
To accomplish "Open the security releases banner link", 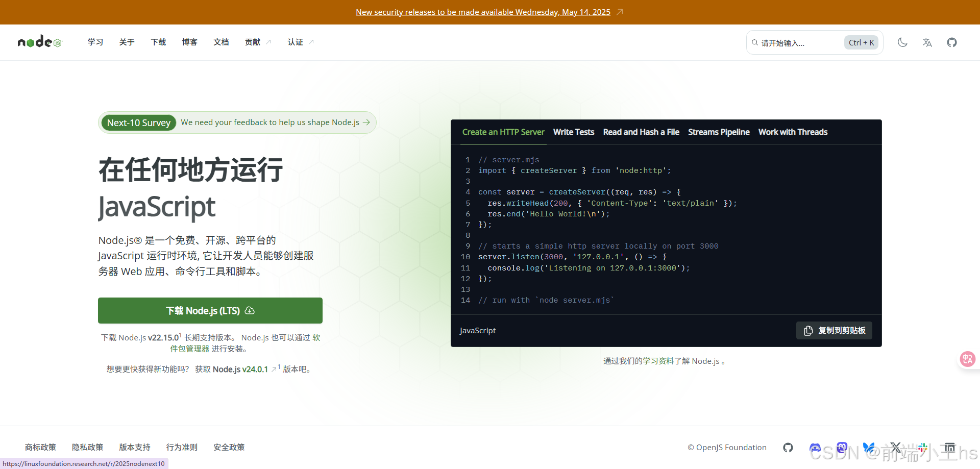I will [483, 12].
